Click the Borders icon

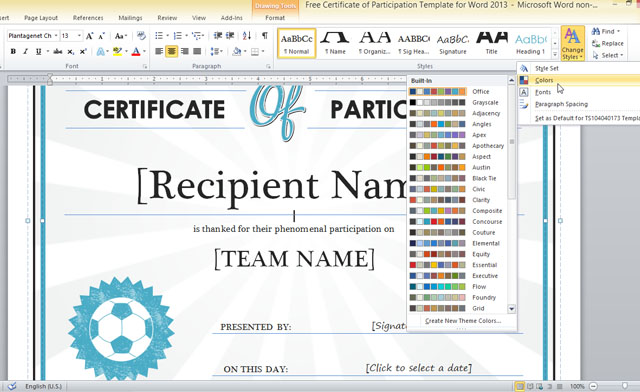[x=255, y=51]
